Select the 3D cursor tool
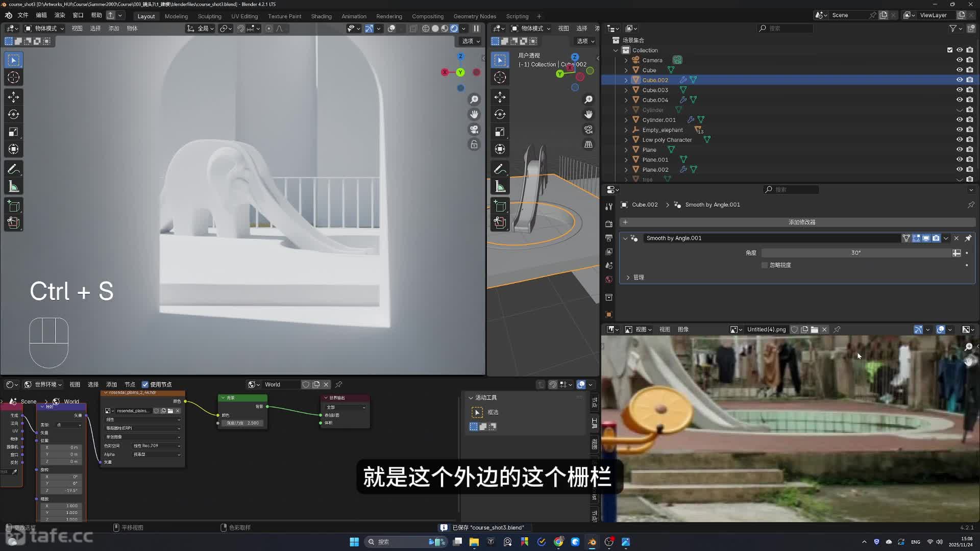Screen dimensions: 980x551 [14, 78]
